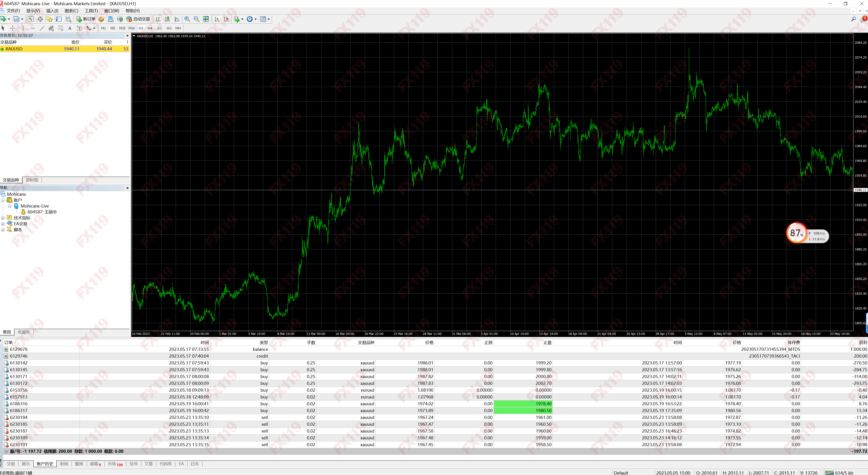Expand the 技术指标 indicators node
The image size is (868, 475).
[3, 218]
